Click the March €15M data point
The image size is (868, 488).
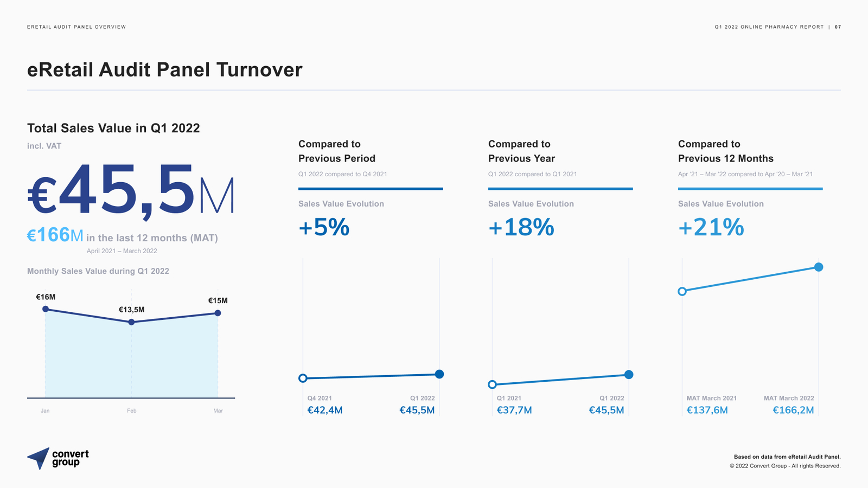click(218, 313)
